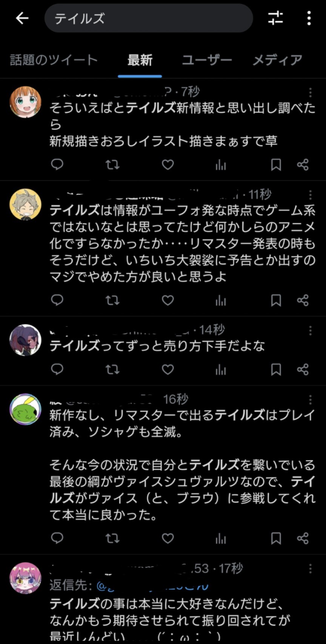The width and height of the screenshot is (326, 644).
Task: View analytics of the 14秒 tweet
Action: [221, 370]
